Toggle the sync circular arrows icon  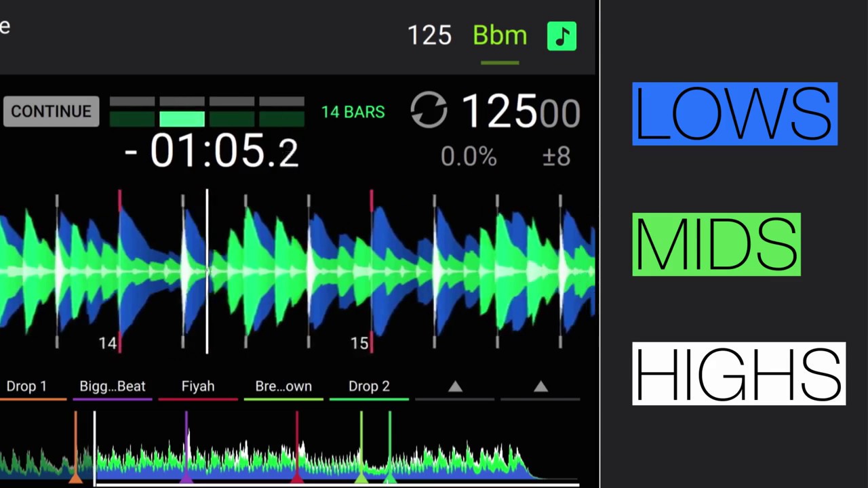(429, 110)
